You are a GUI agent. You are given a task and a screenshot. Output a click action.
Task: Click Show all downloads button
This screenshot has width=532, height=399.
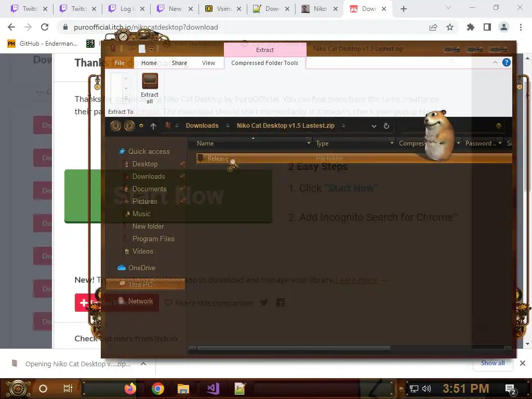pyautogui.click(x=493, y=363)
